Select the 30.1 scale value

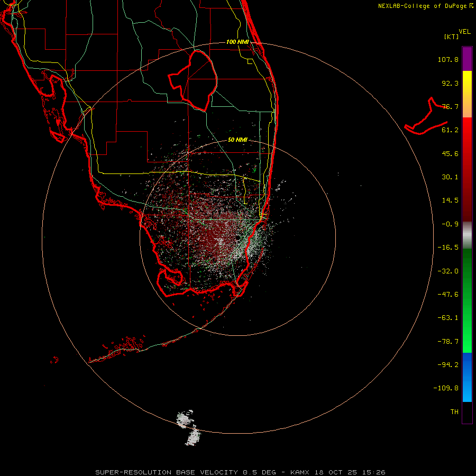pyautogui.click(x=450, y=177)
